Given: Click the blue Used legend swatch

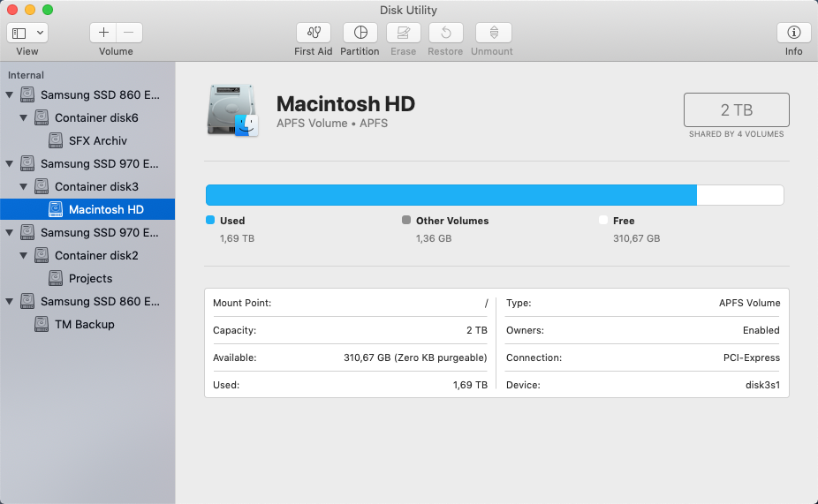Looking at the screenshot, I should click(x=210, y=220).
